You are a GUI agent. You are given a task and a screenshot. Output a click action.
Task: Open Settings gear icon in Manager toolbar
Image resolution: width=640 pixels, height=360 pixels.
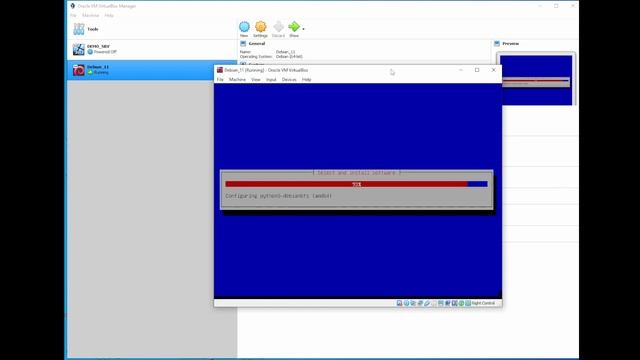pos(260,27)
